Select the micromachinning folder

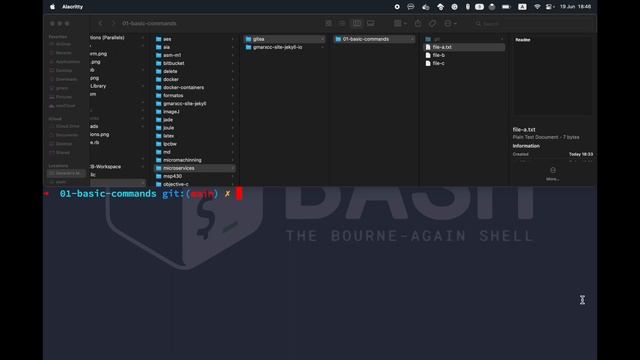[x=194, y=160]
